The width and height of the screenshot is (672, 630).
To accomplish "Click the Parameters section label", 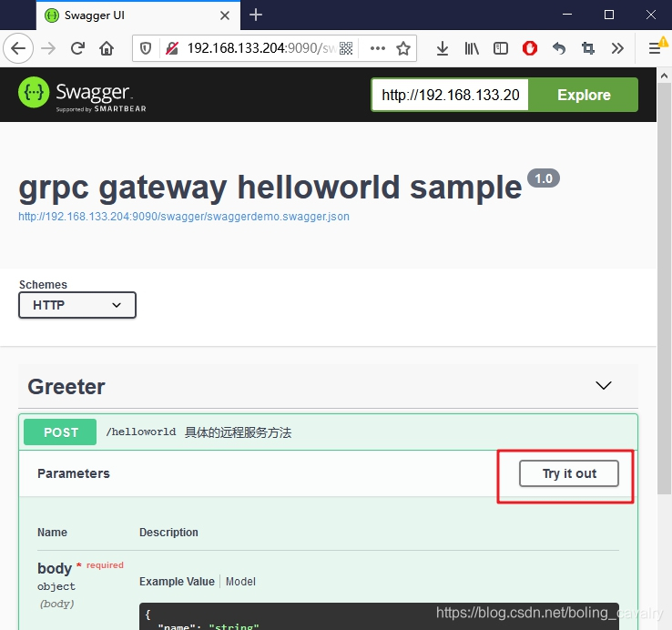I will [74, 473].
